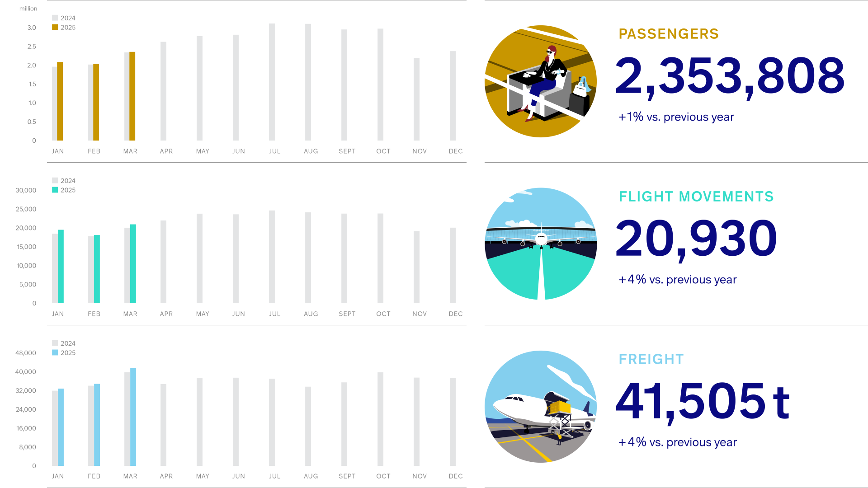Click the light blue 2025 legend swatch
The width and height of the screenshot is (868, 488).
coord(55,352)
